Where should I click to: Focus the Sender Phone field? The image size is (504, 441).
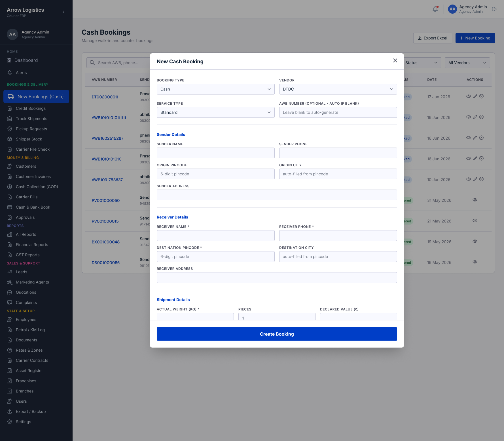click(338, 153)
